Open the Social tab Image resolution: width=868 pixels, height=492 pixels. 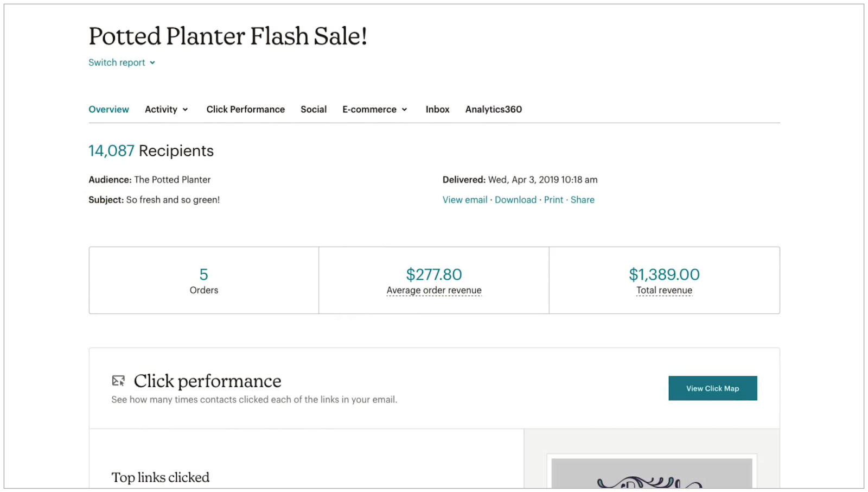(314, 109)
